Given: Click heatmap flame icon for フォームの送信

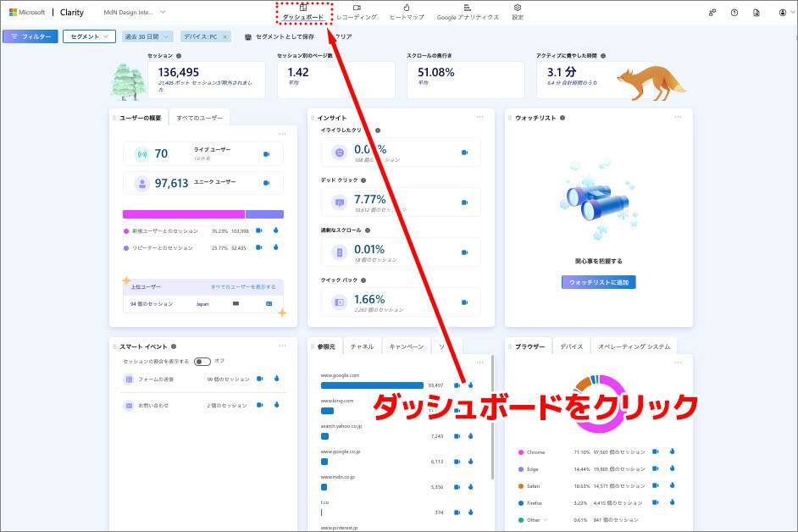Looking at the screenshot, I should point(275,379).
